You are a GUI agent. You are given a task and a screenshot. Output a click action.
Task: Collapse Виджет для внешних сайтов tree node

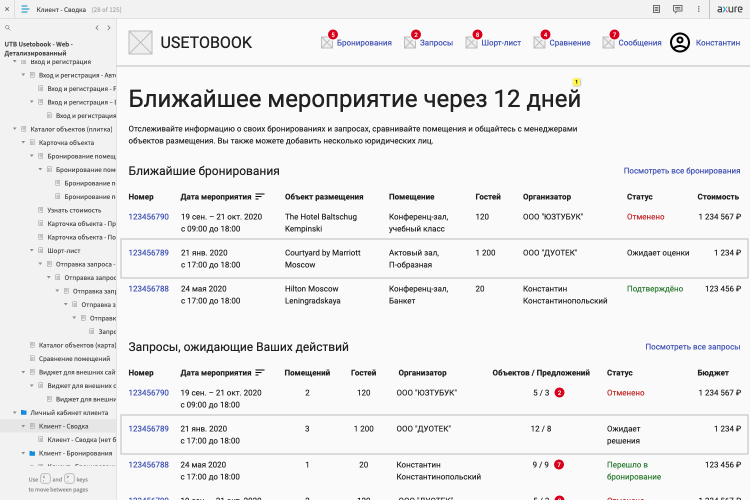(x=23, y=372)
